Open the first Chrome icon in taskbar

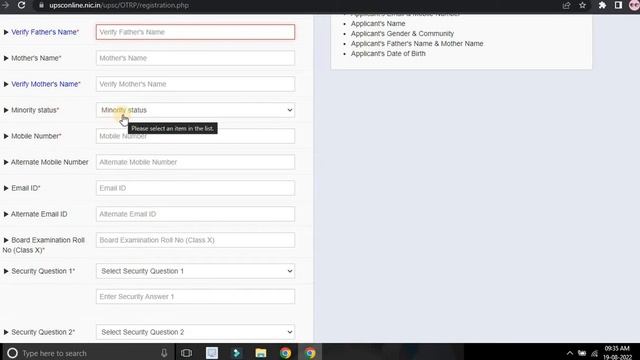pyautogui.click(x=285, y=353)
